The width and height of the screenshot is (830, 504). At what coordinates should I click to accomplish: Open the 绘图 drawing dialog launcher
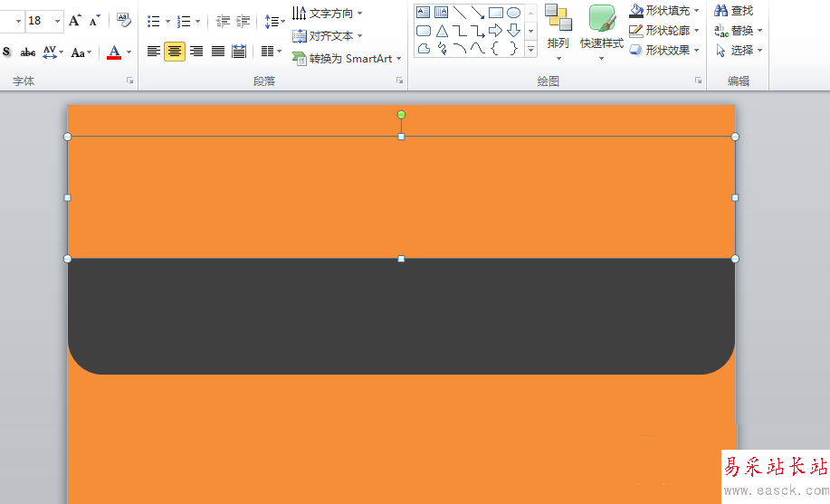[698, 81]
